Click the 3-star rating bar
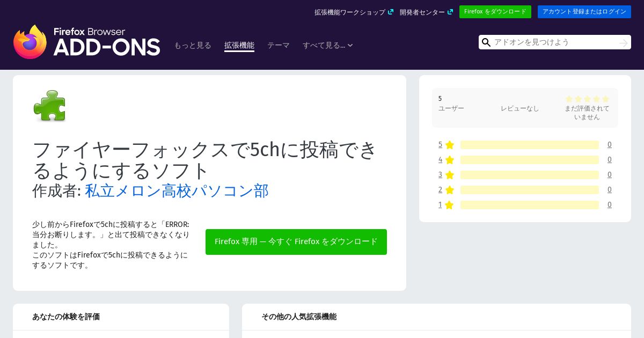The height and width of the screenshot is (338, 644). 530,175
